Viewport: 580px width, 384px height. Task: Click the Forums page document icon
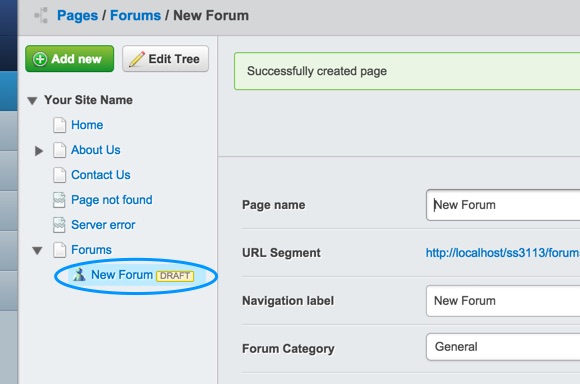click(59, 250)
